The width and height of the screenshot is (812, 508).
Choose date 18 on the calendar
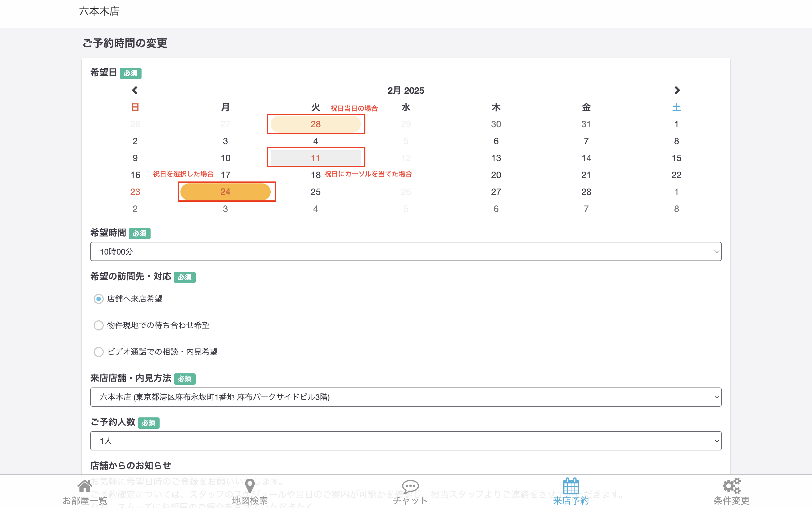pyautogui.click(x=315, y=175)
